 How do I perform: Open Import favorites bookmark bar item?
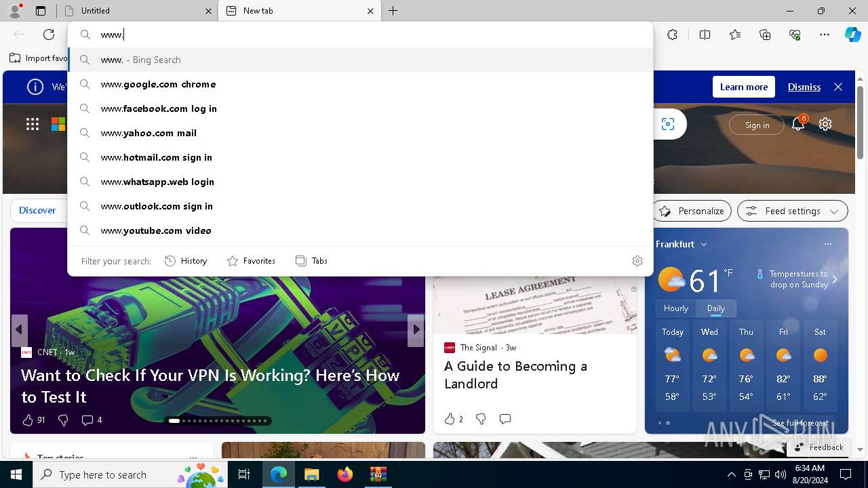click(39, 58)
